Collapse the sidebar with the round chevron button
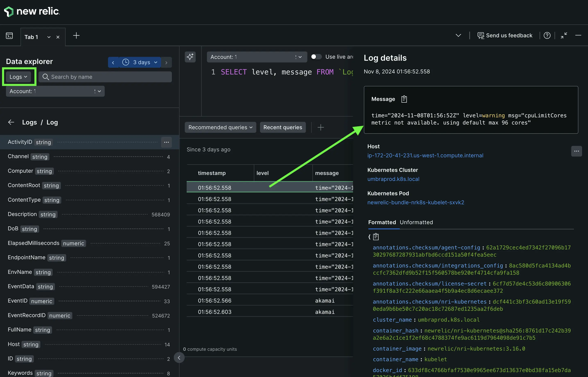 [x=179, y=358]
